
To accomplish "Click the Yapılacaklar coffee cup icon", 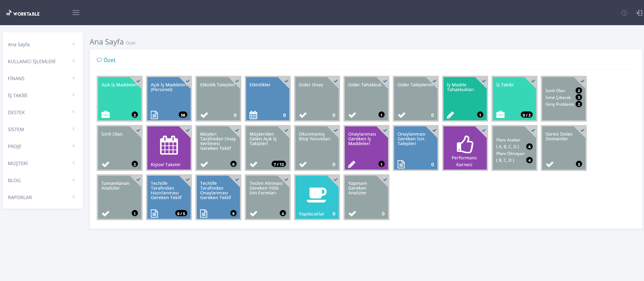I will click(317, 195).
